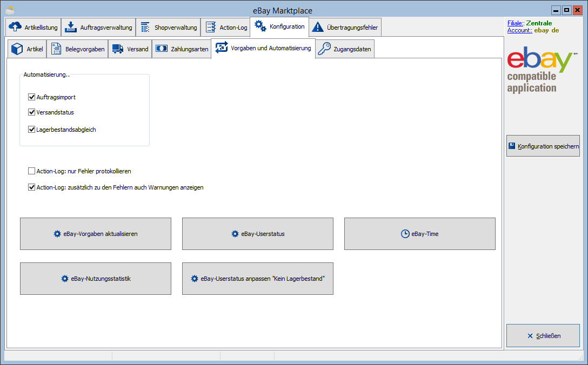Open the Belegvorgaben sub-tab

(x=78, y=49)
